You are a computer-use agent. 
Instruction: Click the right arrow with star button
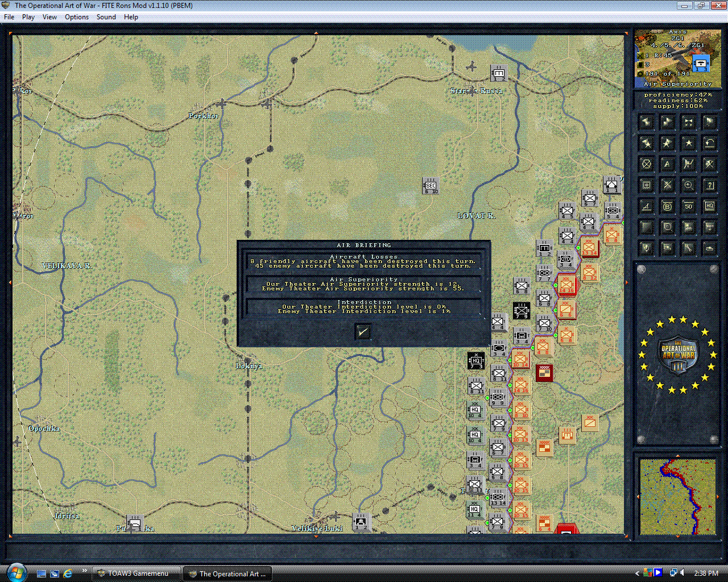point(667,143)
